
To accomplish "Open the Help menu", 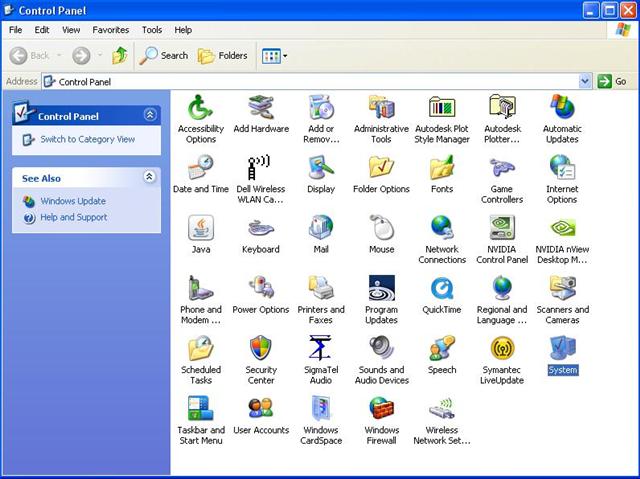I will tap(183, 30).
